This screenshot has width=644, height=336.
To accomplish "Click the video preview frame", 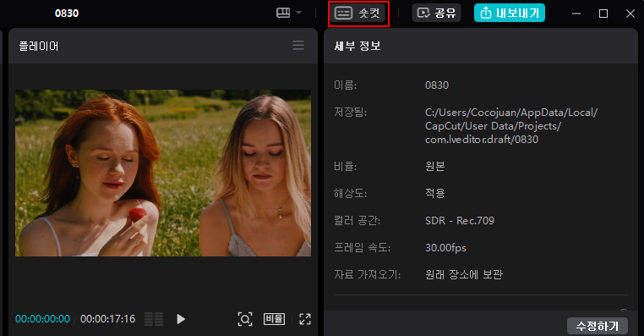I will click(x=163, y=174).
